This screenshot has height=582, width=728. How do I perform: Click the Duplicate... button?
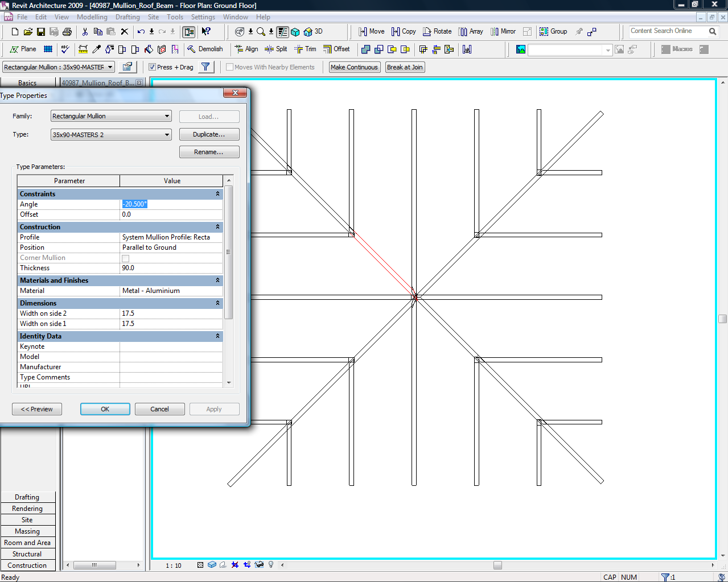(x=209, y=135)
